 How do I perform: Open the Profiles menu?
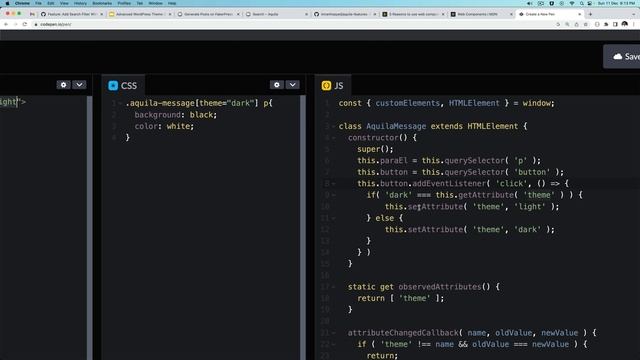point(124,3)
